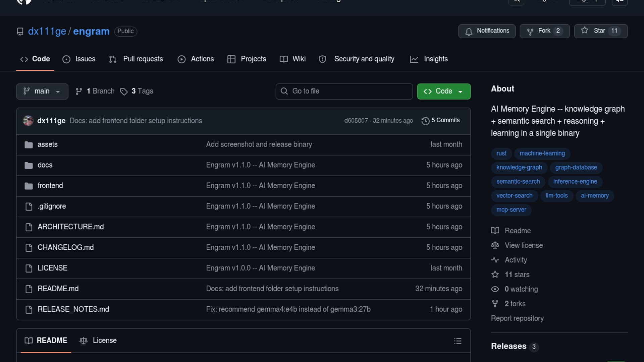
Task: Click the frontend folder icon
Action: 29,186
